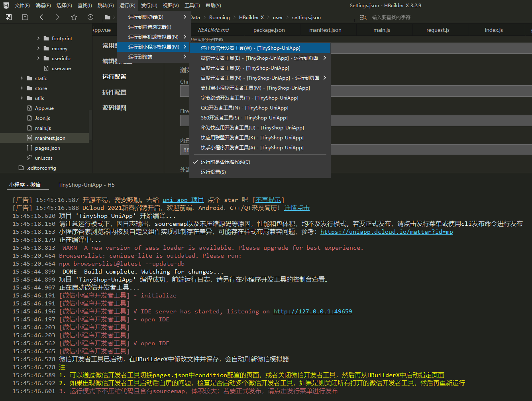Image resolution: width=532 pixels, height=401 pixels.
Task: Click 不再提示 link in console
Action: coord(268,200)
